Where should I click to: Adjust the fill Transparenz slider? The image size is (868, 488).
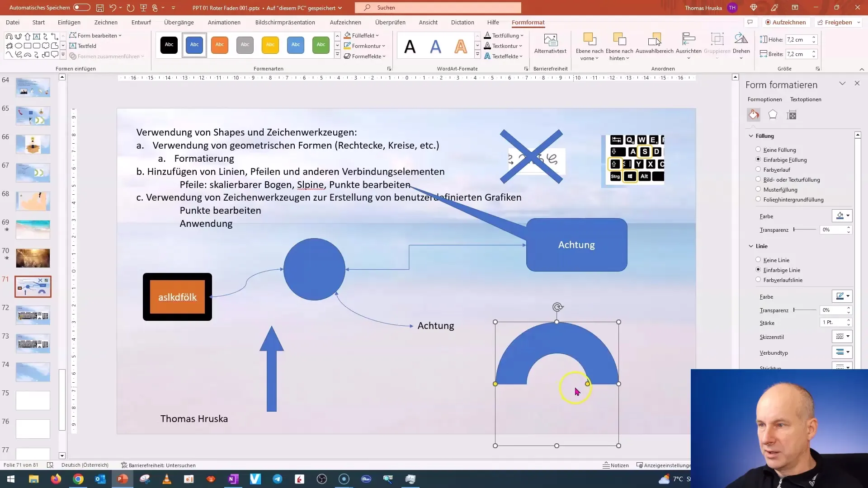click(x=805, y=230)
